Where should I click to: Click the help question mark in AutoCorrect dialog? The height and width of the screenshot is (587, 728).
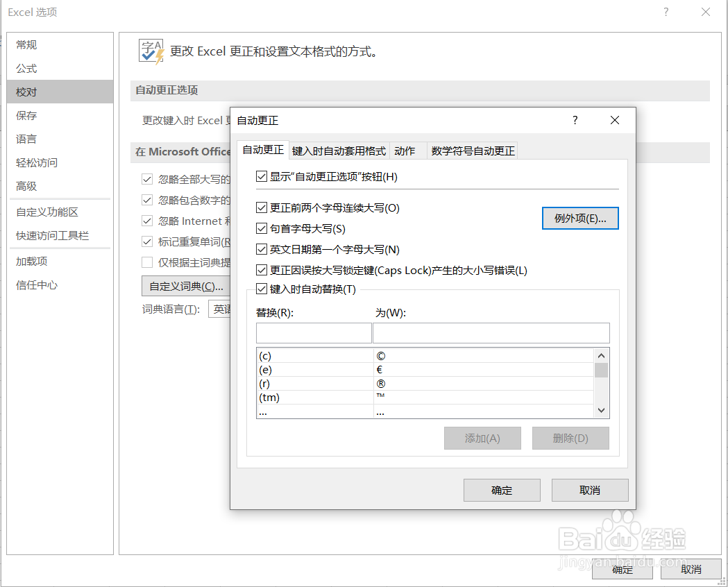(575, 120)
